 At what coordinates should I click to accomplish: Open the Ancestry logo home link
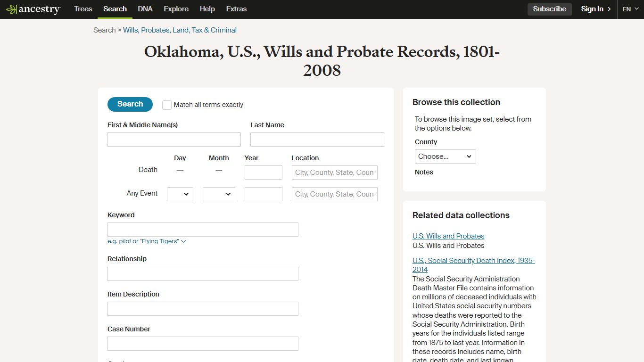(x=33, y=9)
